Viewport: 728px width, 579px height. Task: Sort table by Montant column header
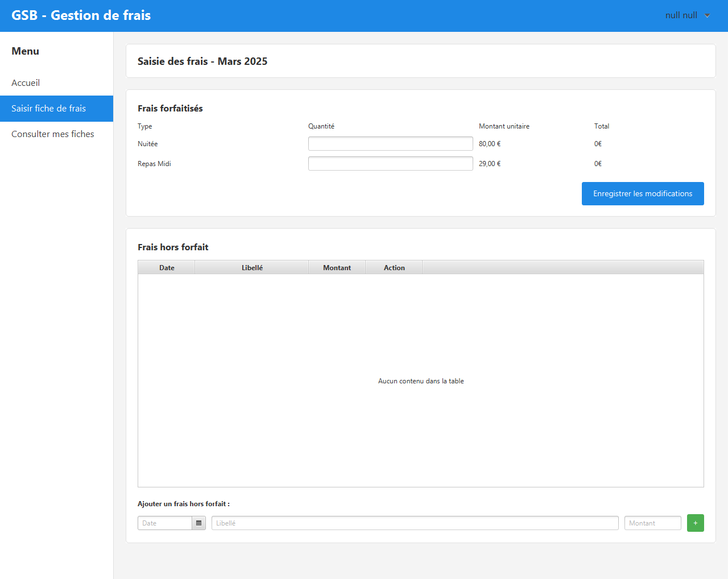pyautogui.click(x=337, y=268)
